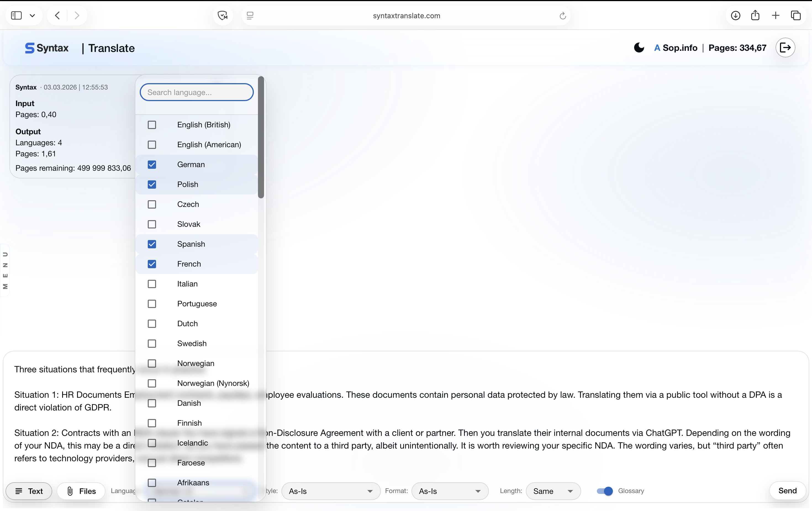This screenshot has width=812, height=511.
Task: Open the Downloads icon in the browser toolbar
Action: click(x=735, y=15)
